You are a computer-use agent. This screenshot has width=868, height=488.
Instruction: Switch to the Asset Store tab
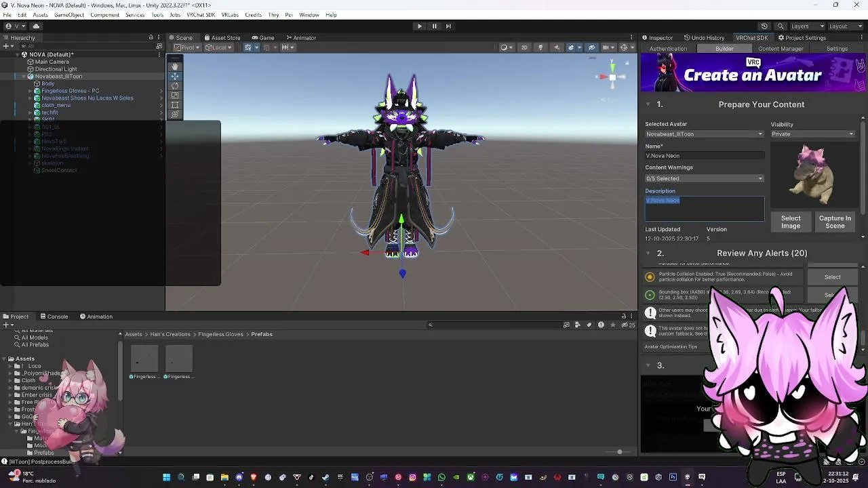pyautogui.click(x=222, y=37)
